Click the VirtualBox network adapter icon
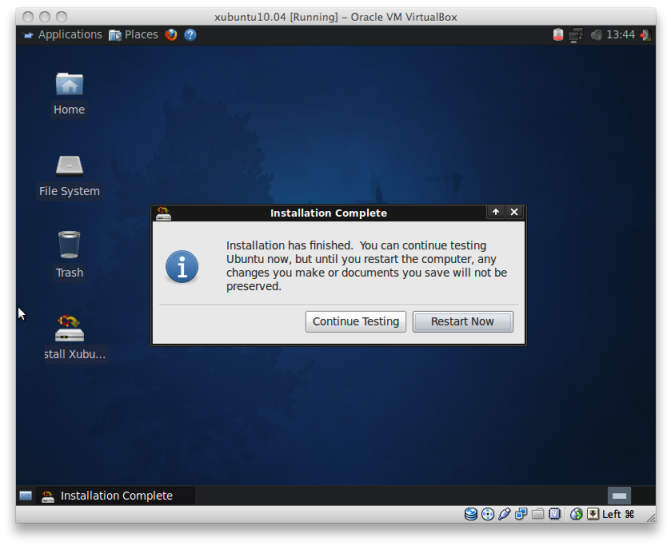Screen dimensions: 671x546 pyautogui.click(x=521, y=514)
